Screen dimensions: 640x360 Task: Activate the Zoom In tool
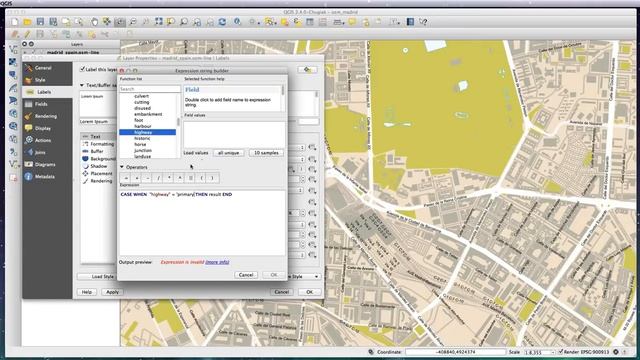pos(120,22)
